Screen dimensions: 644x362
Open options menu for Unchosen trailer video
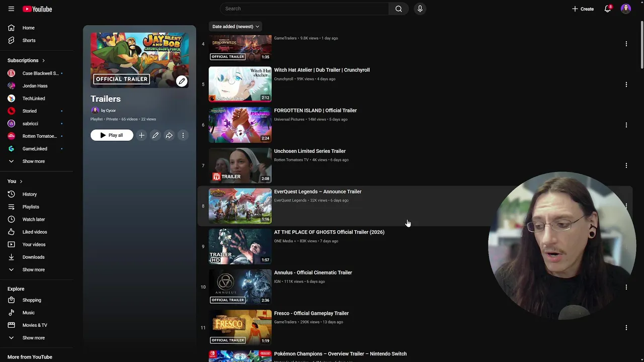(x=626, y=165)
